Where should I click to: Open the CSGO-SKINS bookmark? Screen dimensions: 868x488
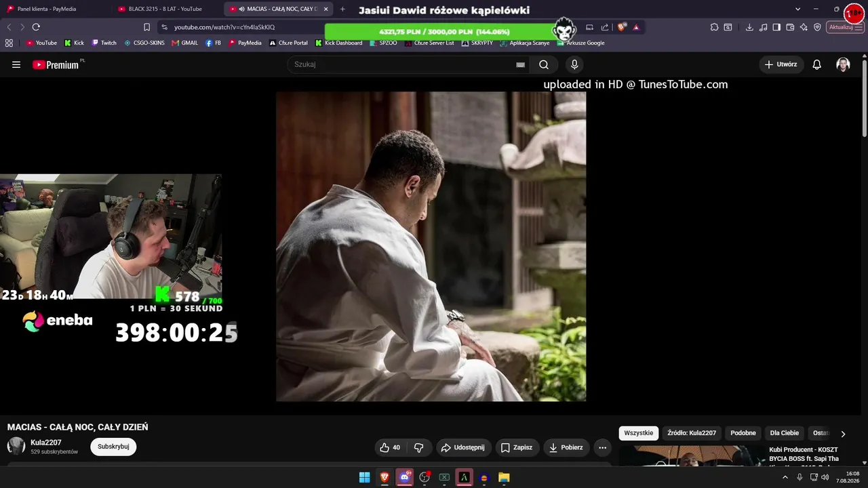(144, 43)
